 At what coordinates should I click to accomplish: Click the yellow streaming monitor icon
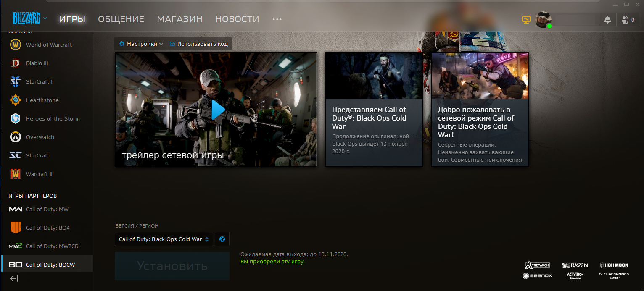526,20
